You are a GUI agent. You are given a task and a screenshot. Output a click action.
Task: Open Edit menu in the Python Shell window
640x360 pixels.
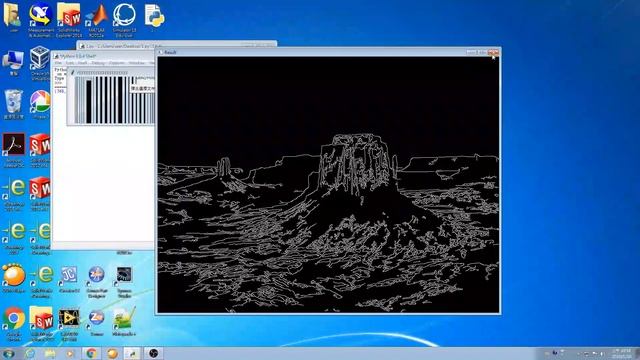[70, 63]
